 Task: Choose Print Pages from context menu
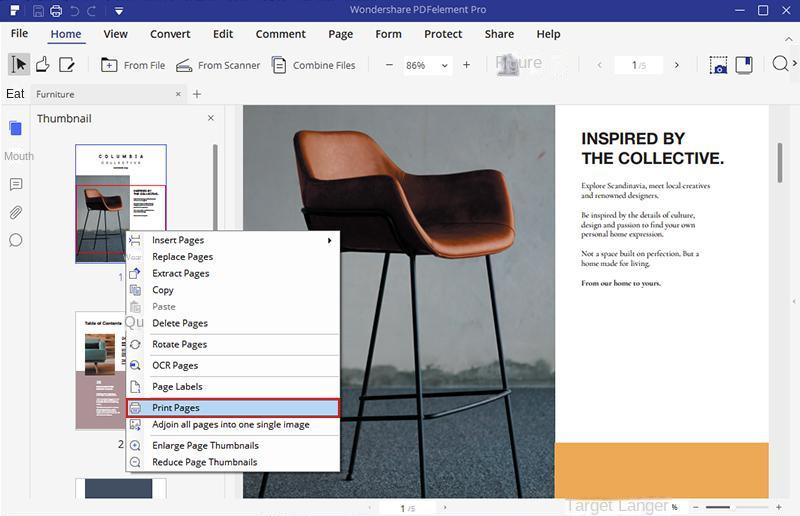click(x=175, y=408)
